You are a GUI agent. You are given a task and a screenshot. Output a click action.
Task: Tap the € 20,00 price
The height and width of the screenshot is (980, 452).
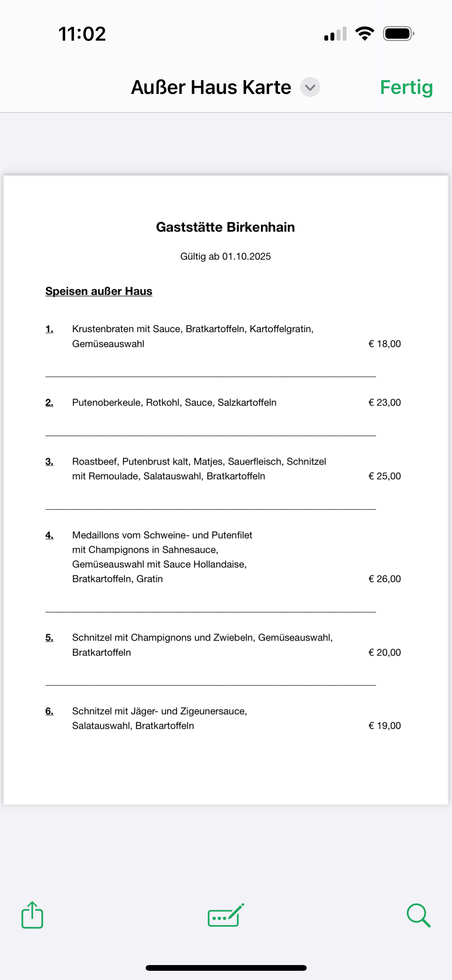pos(385,653)
